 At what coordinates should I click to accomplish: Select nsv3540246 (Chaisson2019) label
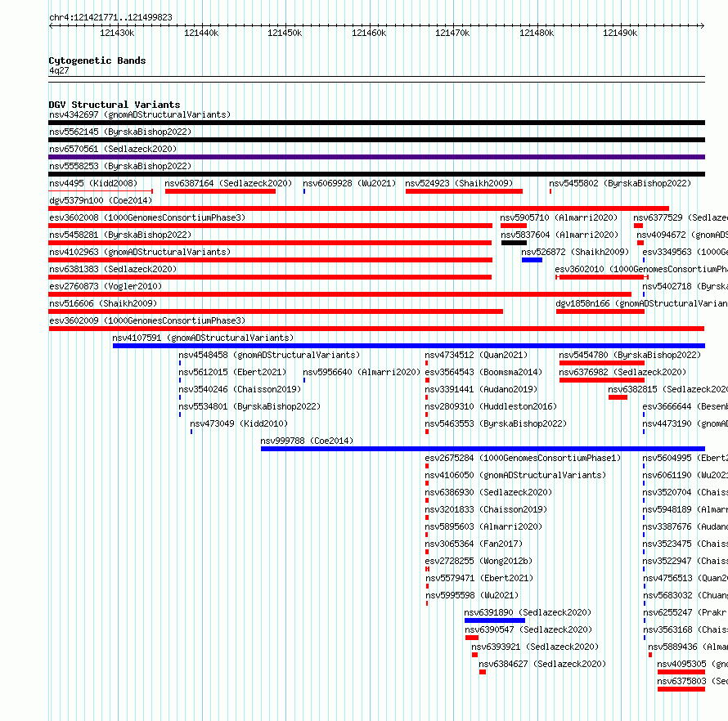pos(240,389)
